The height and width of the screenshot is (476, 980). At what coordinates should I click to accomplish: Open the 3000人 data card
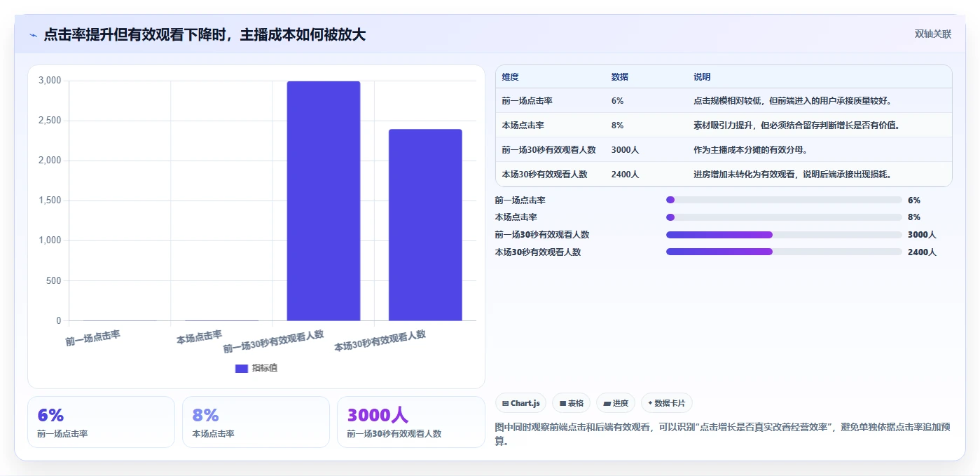(x=410, y=421)
